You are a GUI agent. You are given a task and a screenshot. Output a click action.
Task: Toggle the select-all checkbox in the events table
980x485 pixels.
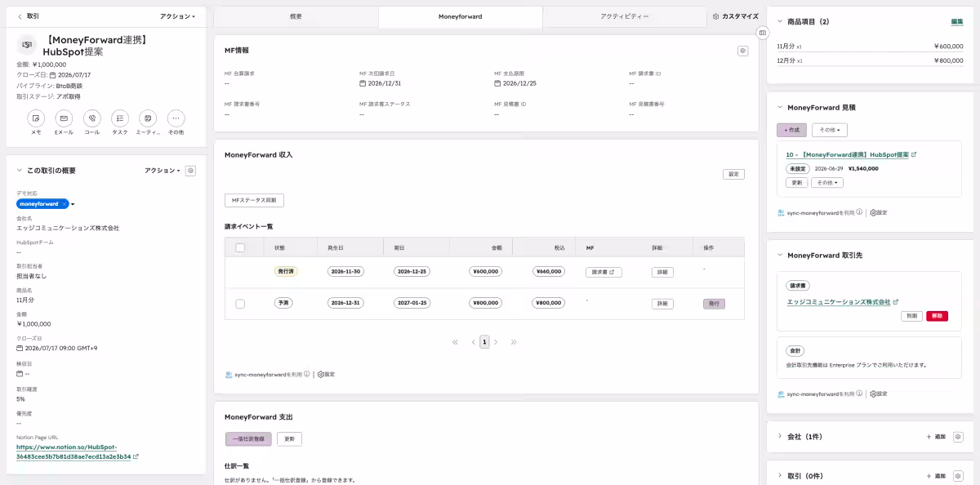(x=240, y=247)
